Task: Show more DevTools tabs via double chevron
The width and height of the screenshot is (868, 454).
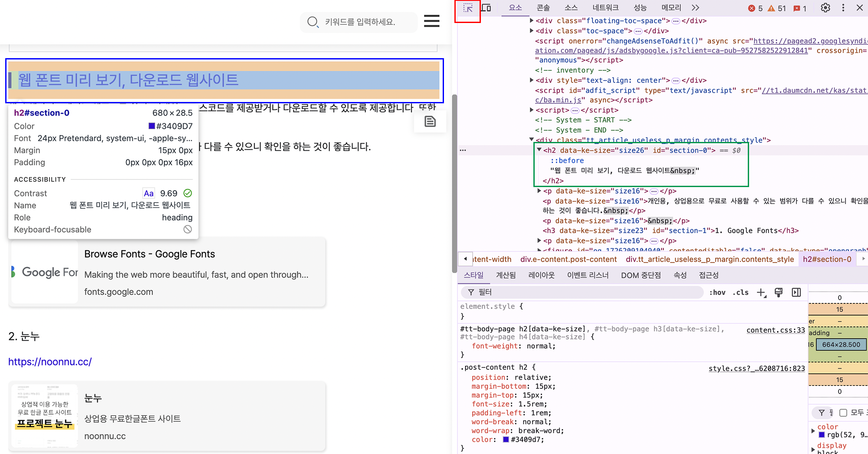Action: point(696,8)
